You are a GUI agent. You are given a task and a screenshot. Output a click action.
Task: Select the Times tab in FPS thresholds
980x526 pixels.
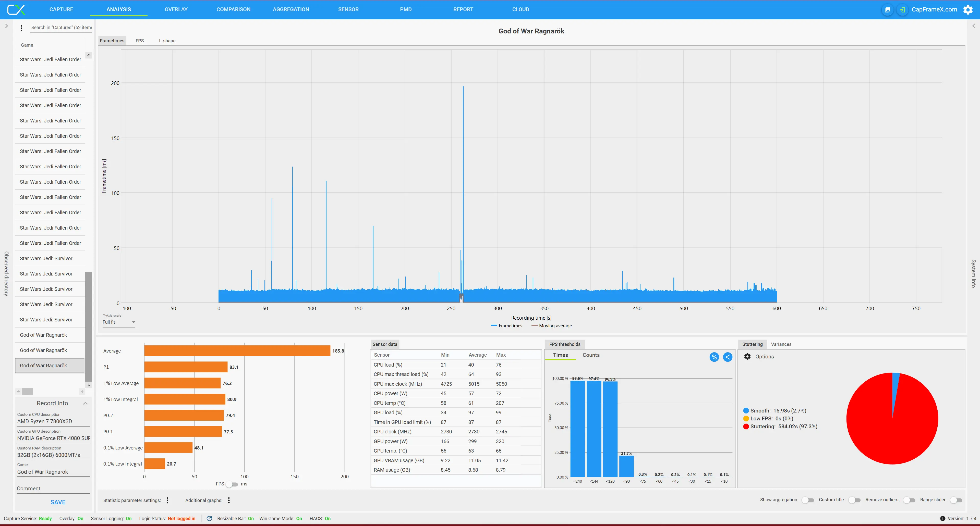[x=560, y=355]
